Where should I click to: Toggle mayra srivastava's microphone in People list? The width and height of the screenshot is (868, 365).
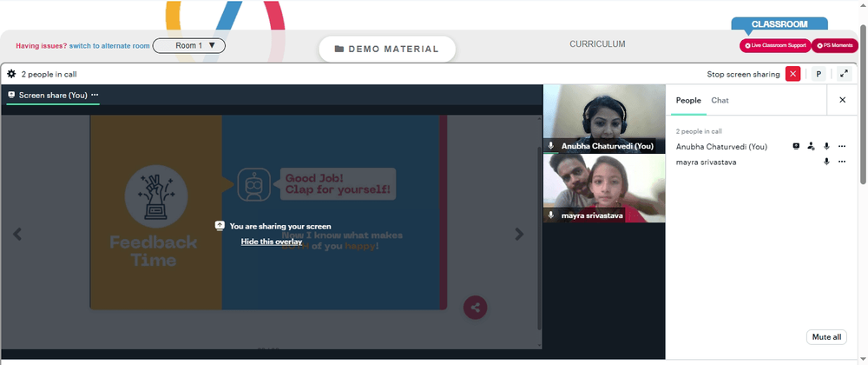coord(826,162)
